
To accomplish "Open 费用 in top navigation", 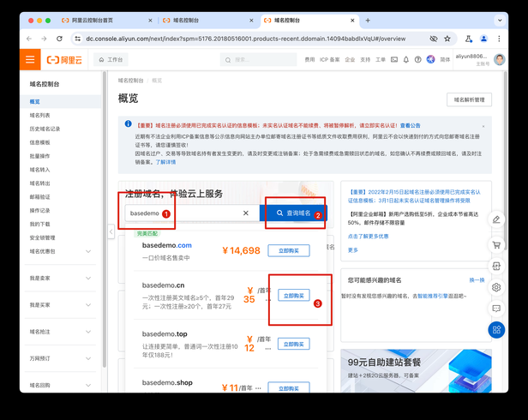I will tap(309, 60).
